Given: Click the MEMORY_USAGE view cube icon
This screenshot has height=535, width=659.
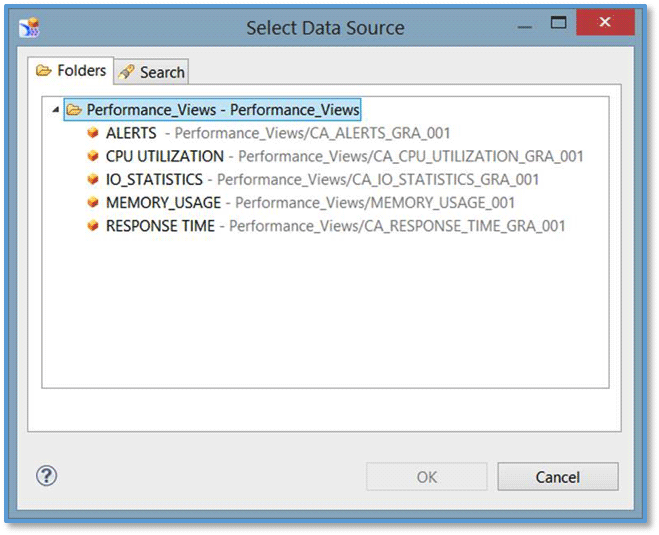Looking at the screenshot, I should tap(93, 203).
